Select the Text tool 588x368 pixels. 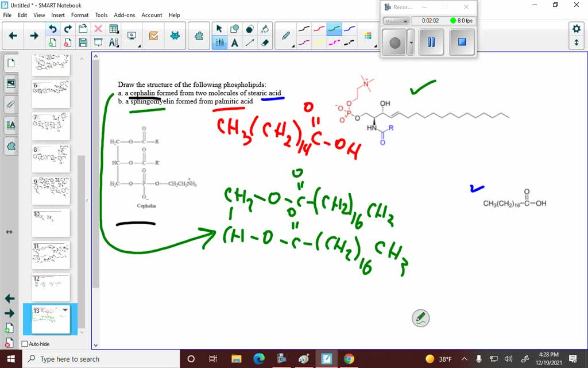point(234,42)
